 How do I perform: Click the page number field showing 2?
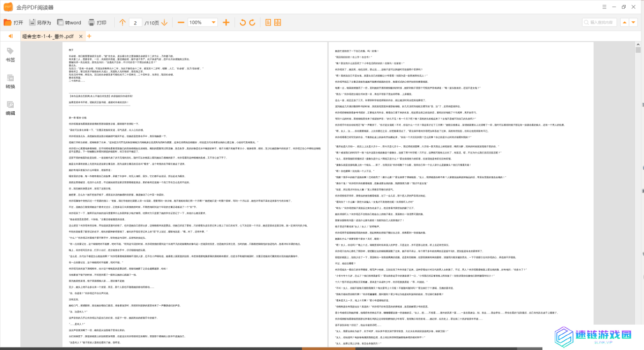coord(136,23)
